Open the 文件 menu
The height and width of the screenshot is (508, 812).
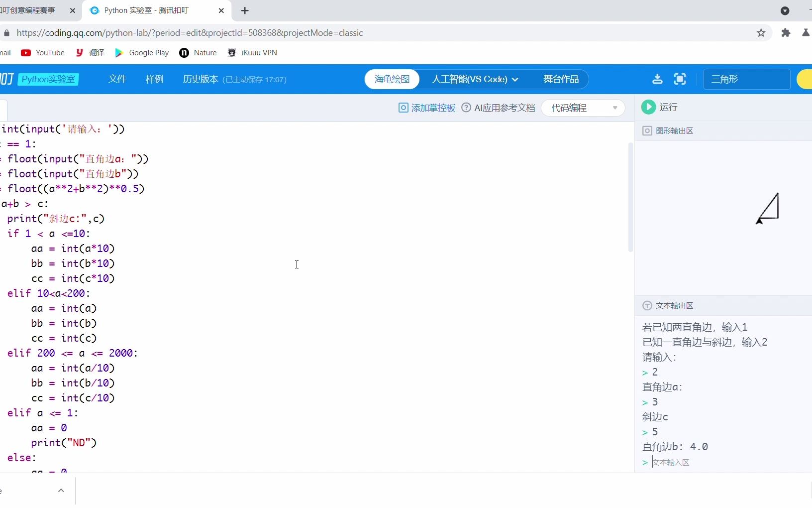(x=117, y=79)
